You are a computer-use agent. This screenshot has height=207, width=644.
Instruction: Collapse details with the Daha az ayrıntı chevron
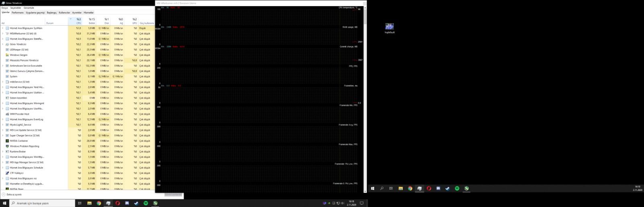pyautogui.click(x=4, y=195)
